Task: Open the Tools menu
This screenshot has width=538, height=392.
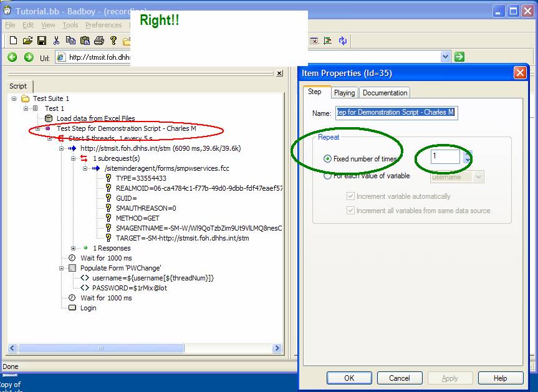Action: pyautogui.click(x=70, y=25)
